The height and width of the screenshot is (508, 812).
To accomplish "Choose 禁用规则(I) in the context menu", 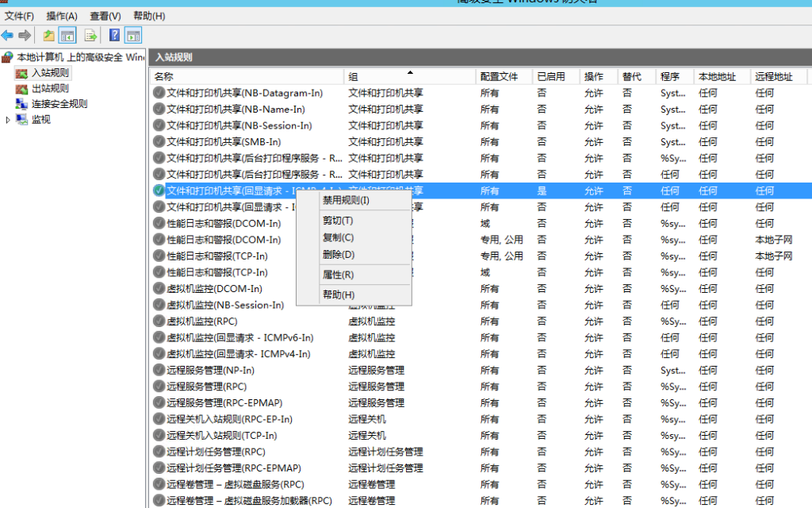I will point(346,200).
